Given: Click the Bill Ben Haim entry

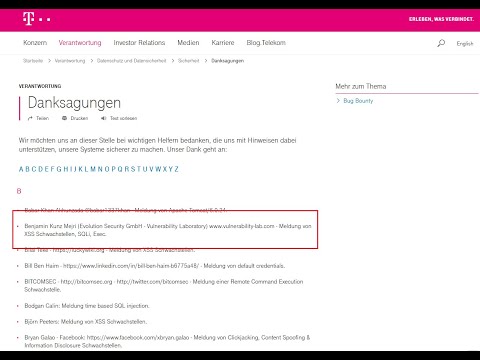Looking at the screenshot, I should 154,266.
